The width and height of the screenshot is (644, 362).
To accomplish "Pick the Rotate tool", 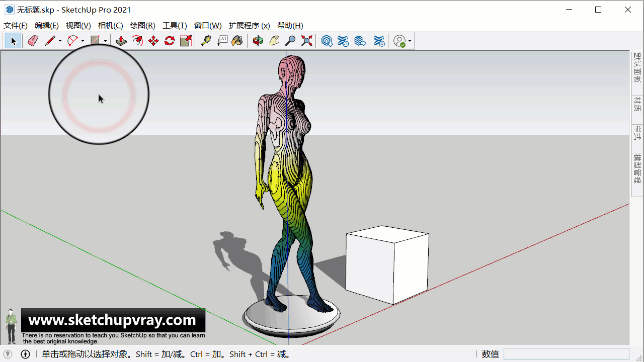I will 170,41.
